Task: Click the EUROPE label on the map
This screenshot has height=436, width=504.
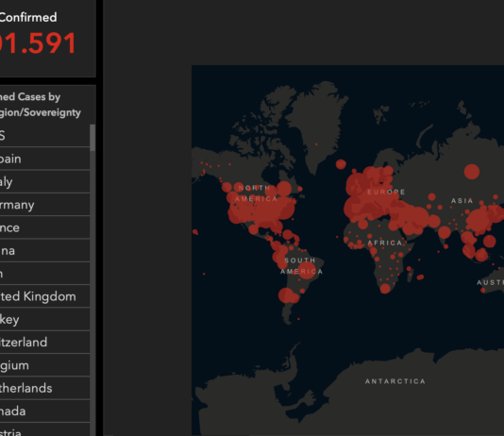Action: pyautogui.click(x=386, y=192)
